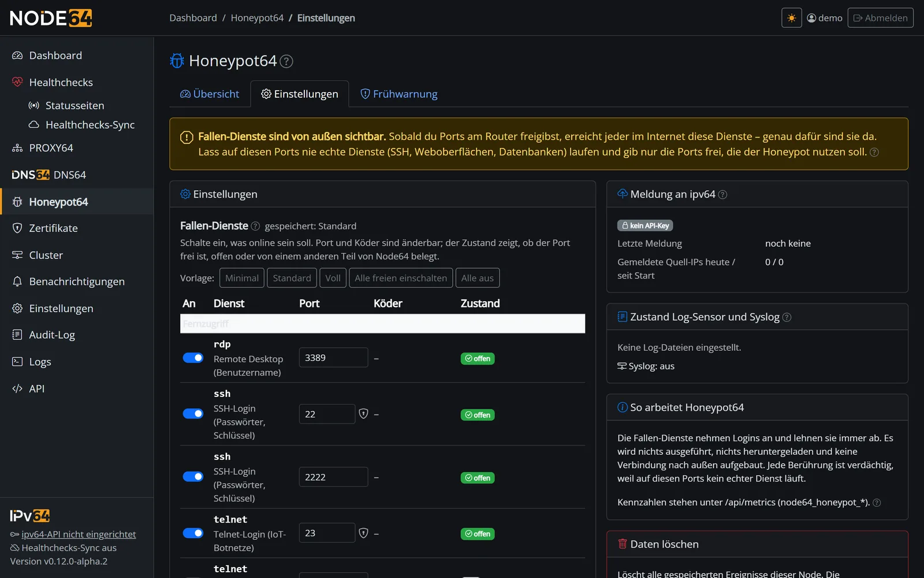Click the Abmelden logout button
924x578 pixels.
click(881, 18)
